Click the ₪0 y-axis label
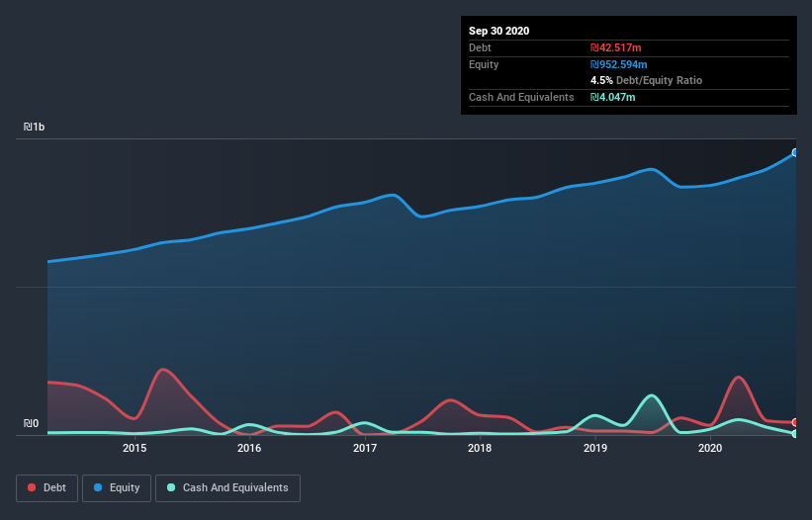Screen dimensions: 812x520 (31, 423)
